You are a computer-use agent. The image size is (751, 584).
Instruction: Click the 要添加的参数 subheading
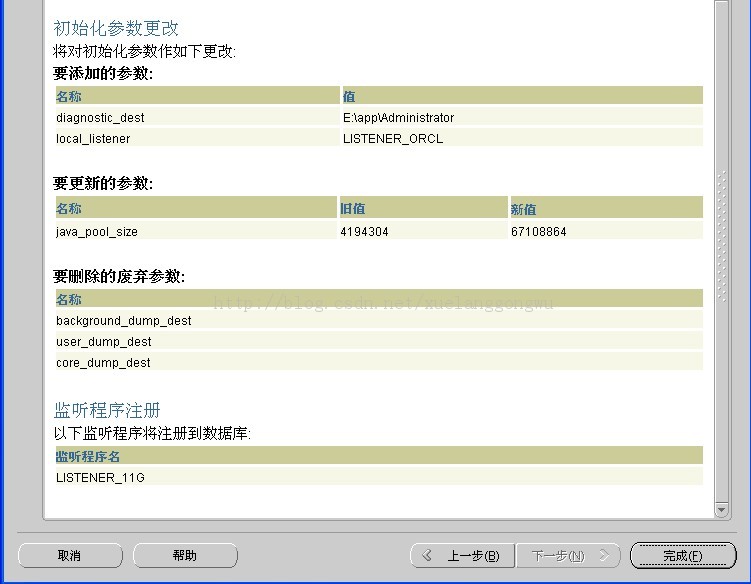(103, 73)
